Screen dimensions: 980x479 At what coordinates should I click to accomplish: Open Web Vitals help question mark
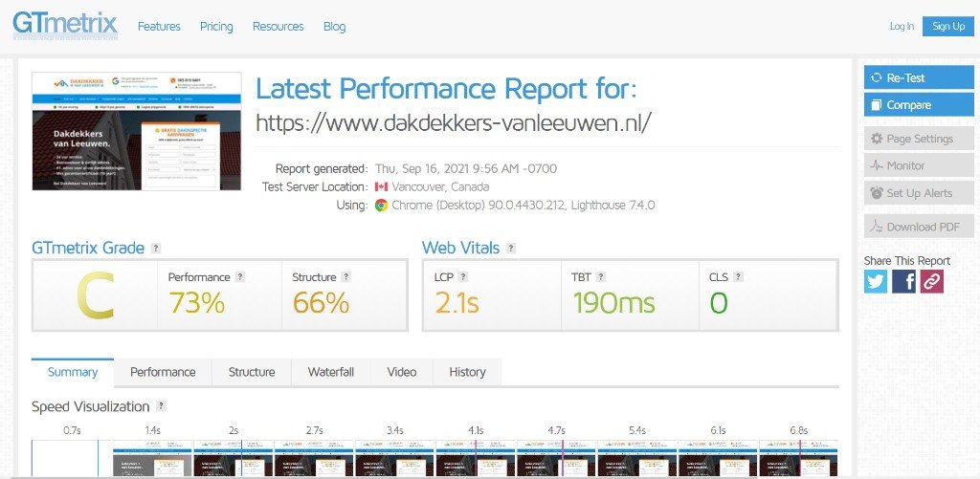pyautogui.click(x=511, y=248)
